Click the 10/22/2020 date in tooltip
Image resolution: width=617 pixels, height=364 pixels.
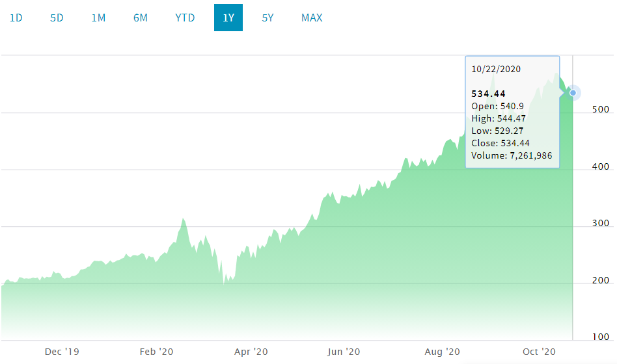[496, 69]
